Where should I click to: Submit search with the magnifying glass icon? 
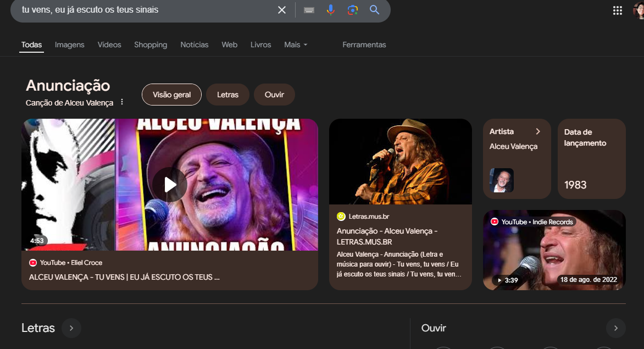(x=374, y=10)
